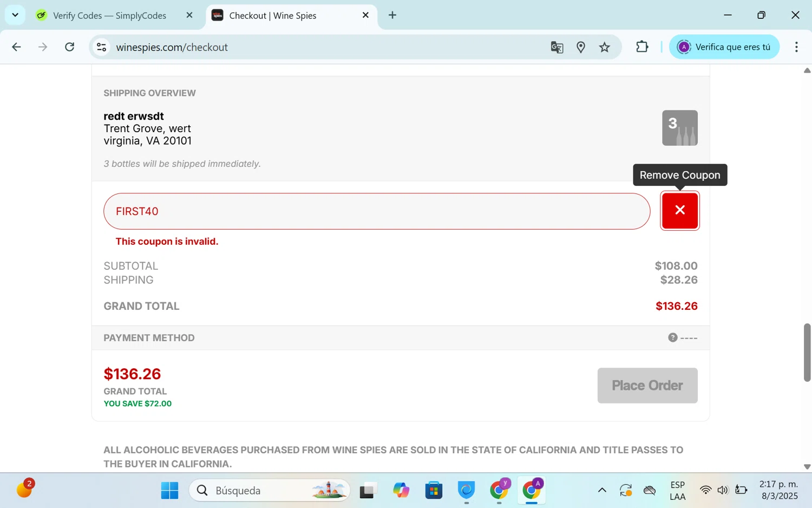This screenshot has height=508, width=812.
Task: Open the volume speaker icon
Action: (x=723, y=491)
